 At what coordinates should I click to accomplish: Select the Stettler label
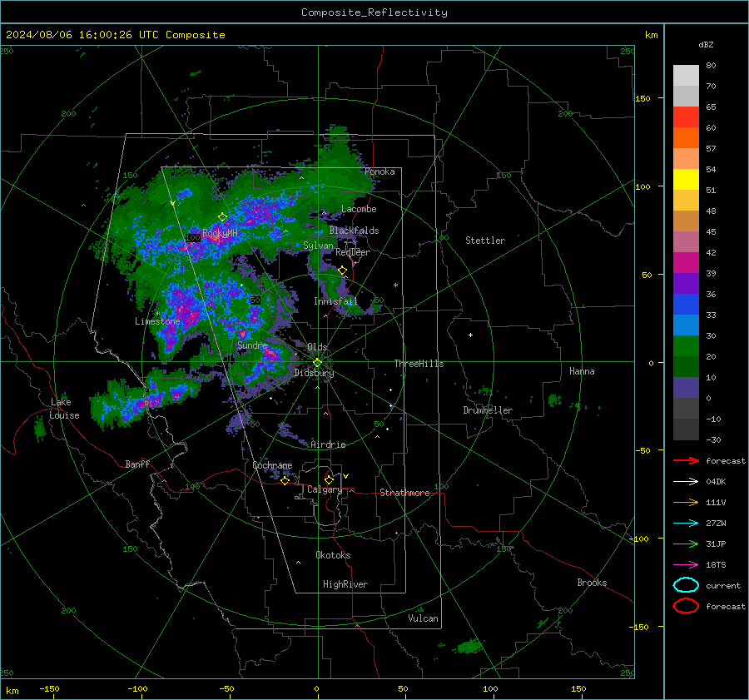pos(485,241)
